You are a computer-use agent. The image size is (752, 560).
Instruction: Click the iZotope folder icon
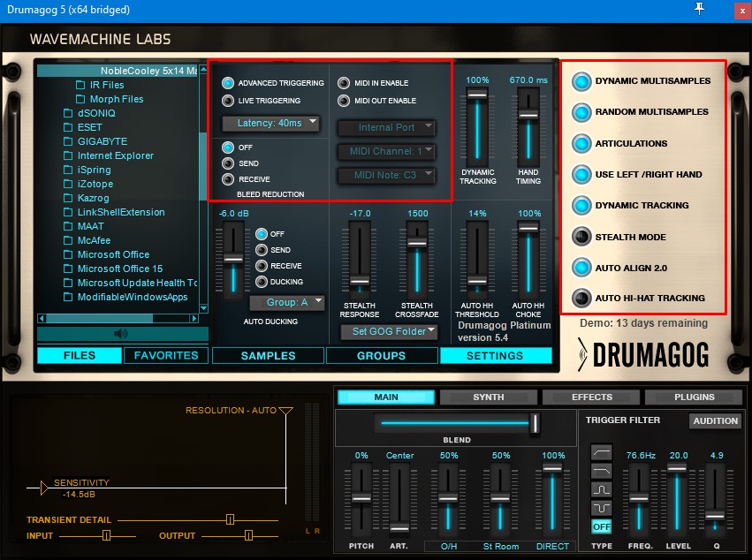tap(68, 184)
